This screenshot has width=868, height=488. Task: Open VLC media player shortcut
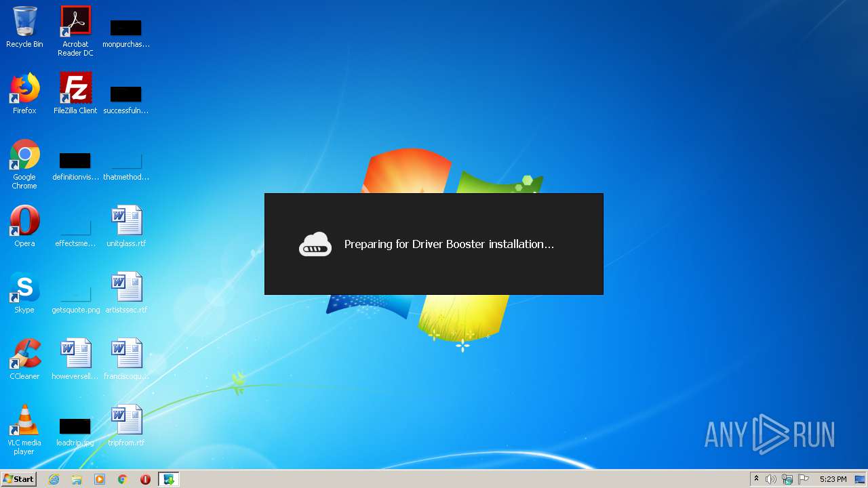pos(24,430)
